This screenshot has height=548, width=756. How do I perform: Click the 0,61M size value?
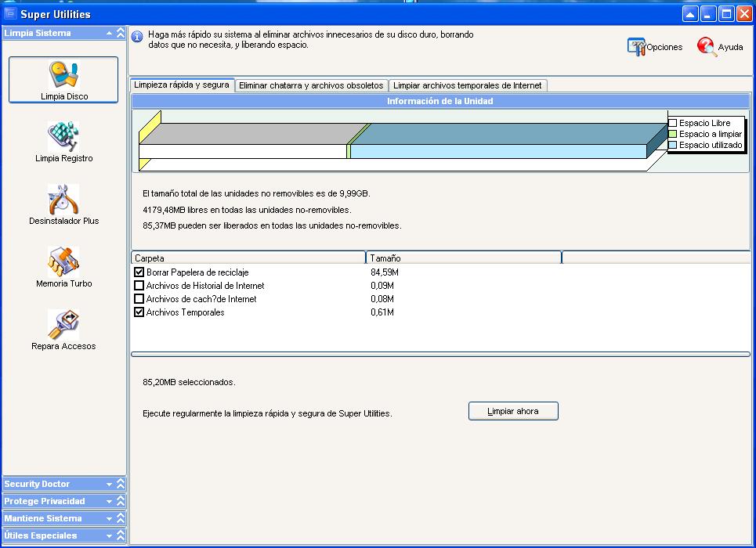click(x=382, y=312)
